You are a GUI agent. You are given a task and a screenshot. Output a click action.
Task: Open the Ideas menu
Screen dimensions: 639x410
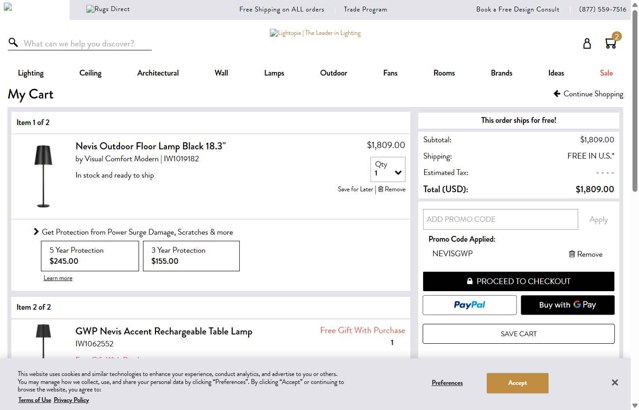556,73
